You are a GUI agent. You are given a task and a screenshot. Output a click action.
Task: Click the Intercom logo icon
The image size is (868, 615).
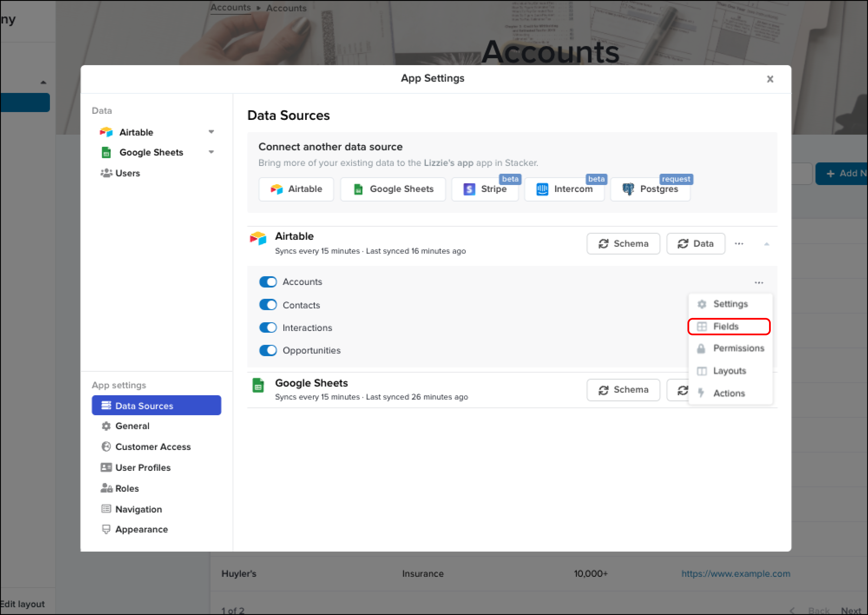[x=542, y=189]
